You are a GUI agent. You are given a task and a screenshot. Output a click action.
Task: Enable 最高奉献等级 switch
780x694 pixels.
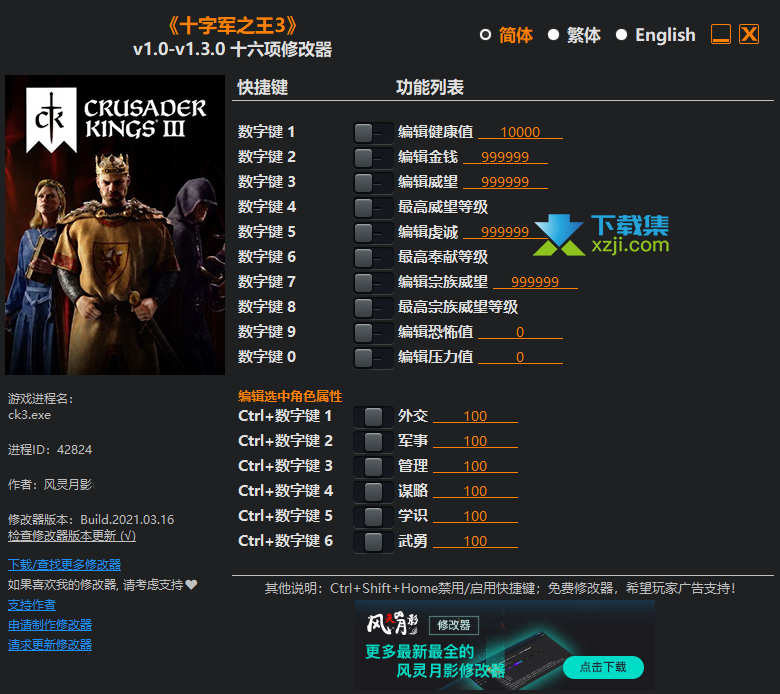[373, 258]
